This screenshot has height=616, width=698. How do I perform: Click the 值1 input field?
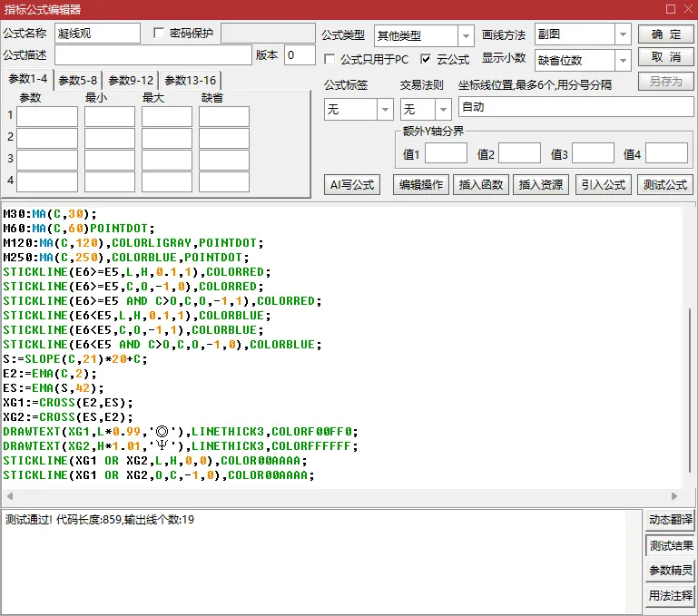(446, 153)
